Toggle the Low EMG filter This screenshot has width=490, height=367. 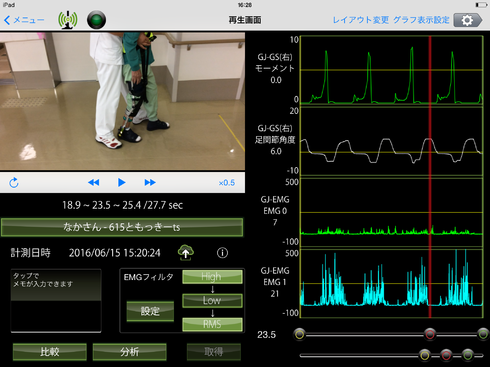pos(212,300)
